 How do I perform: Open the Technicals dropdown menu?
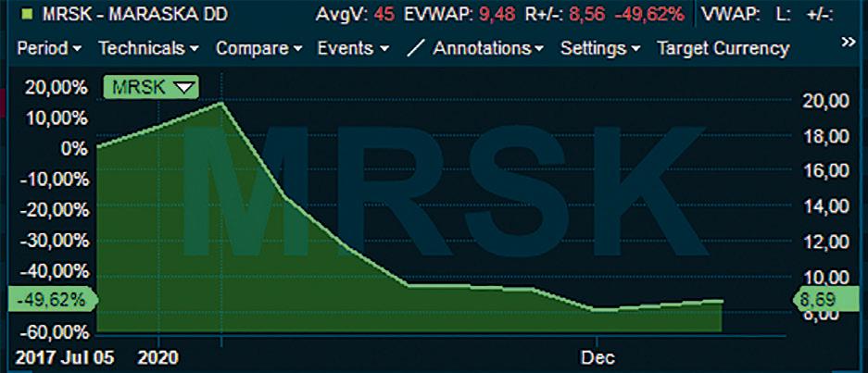(148, 48)
